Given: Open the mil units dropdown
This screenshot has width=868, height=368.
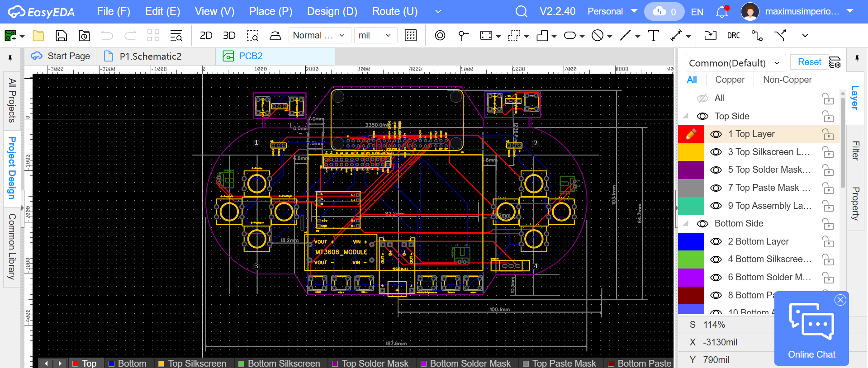Looking at the screenshot, I should (375, 35).
